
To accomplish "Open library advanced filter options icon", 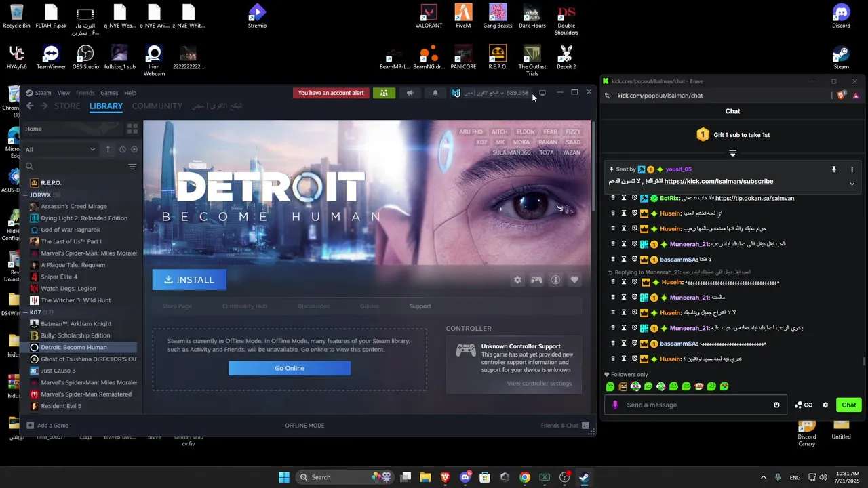I will click(x=132, y=166).
